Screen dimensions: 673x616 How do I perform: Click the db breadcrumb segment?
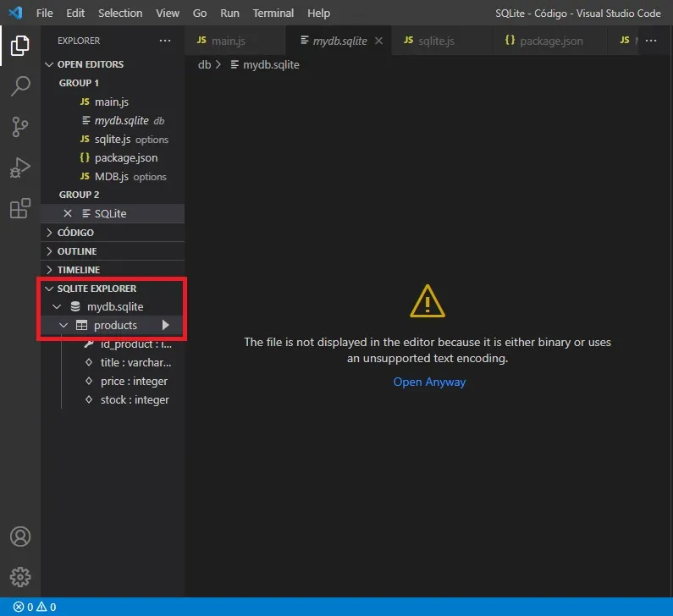tap(204, 65)
